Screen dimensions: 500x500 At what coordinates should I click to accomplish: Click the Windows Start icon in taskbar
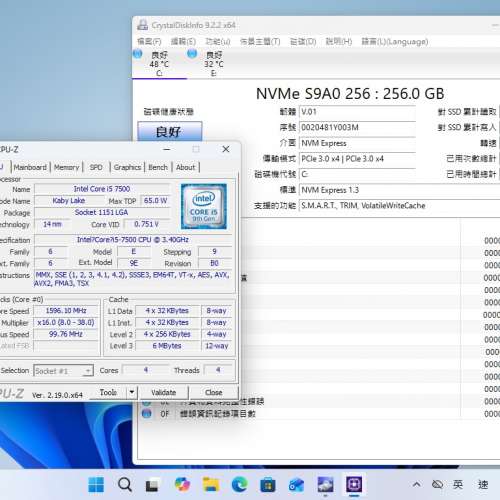[x=96, y=484]
